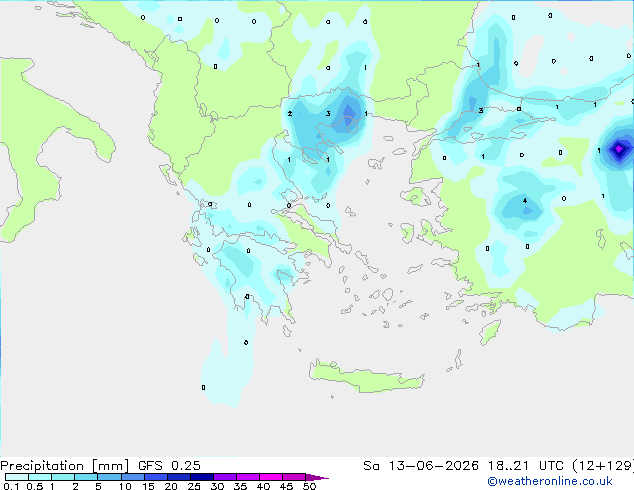Image resolution: width=634 pixels, height=490 pixels.
Task: Click the legend swatch between 30 and 35
Action: click(225, 477)
